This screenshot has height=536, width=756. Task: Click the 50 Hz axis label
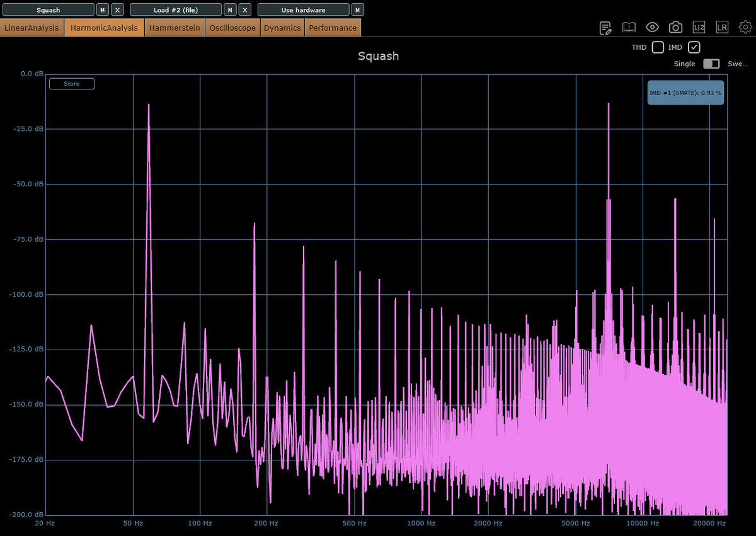[133, 523]
